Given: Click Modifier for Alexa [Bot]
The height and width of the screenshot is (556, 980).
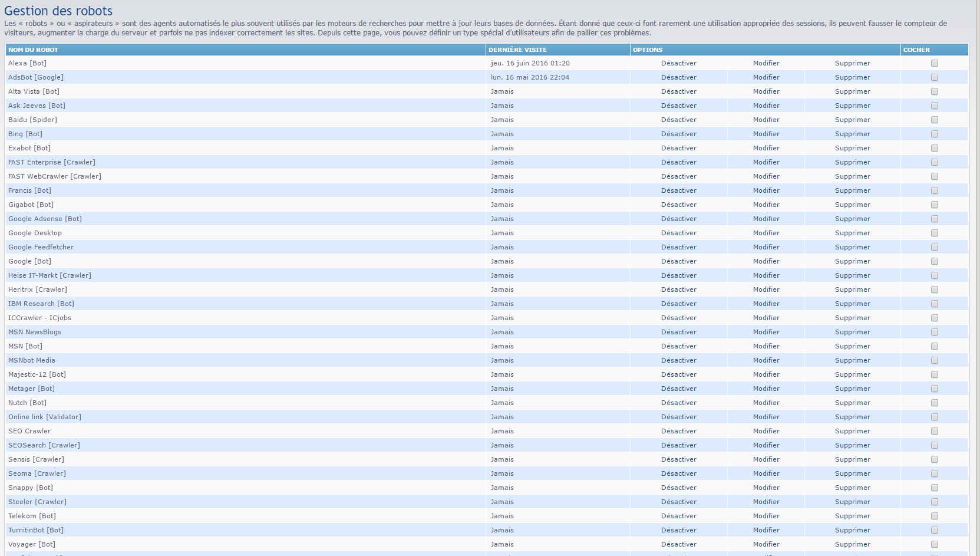Looking at the screenshot, I should (766, 63).
